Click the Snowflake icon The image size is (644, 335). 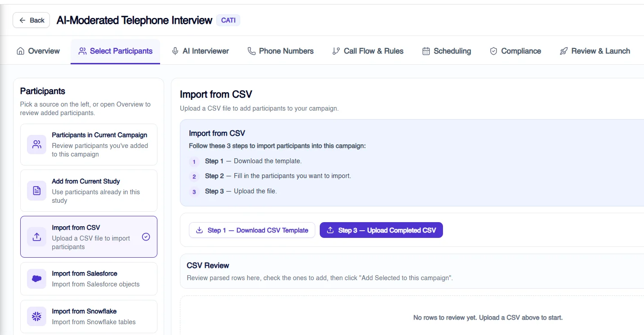pos(36,317)
